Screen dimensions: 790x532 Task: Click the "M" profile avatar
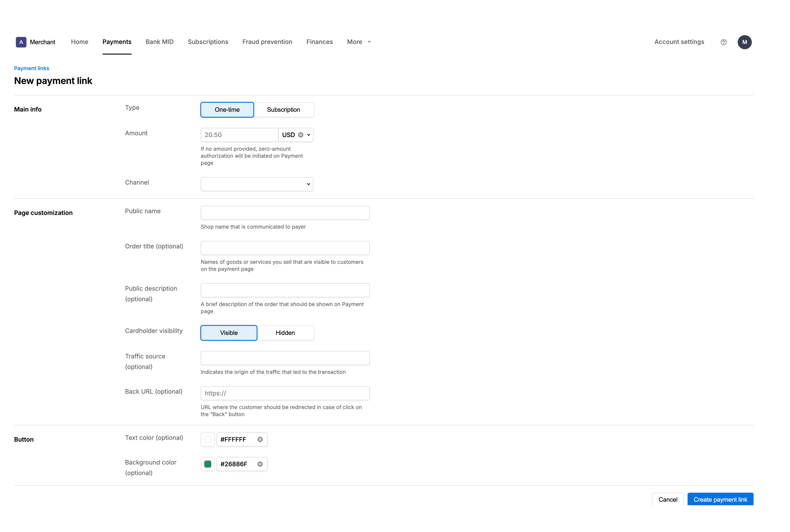click(x=745, y=42)
